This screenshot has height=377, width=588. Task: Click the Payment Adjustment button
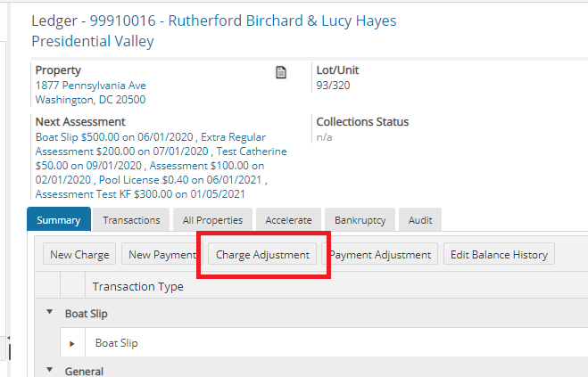click(x=380, y=254)
